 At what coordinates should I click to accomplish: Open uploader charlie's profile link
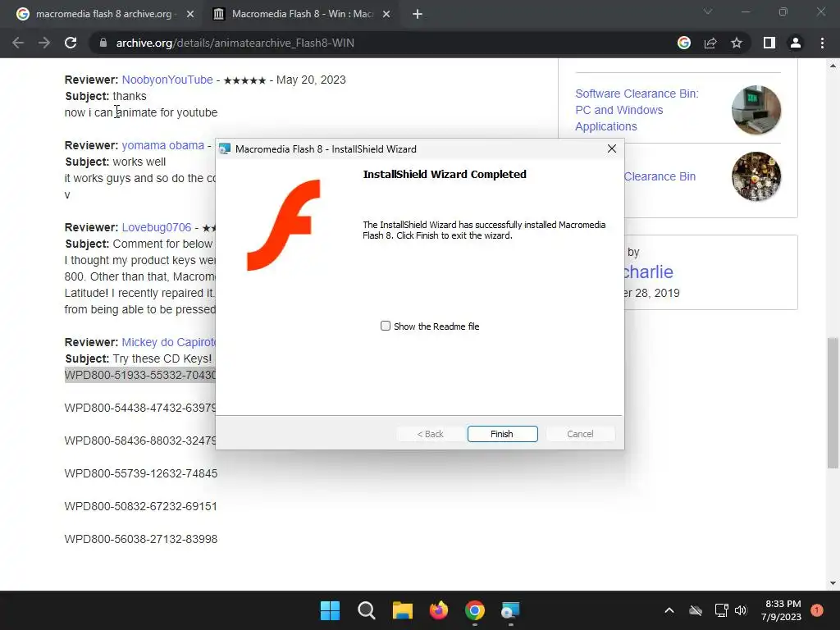(x=648, y=272)
